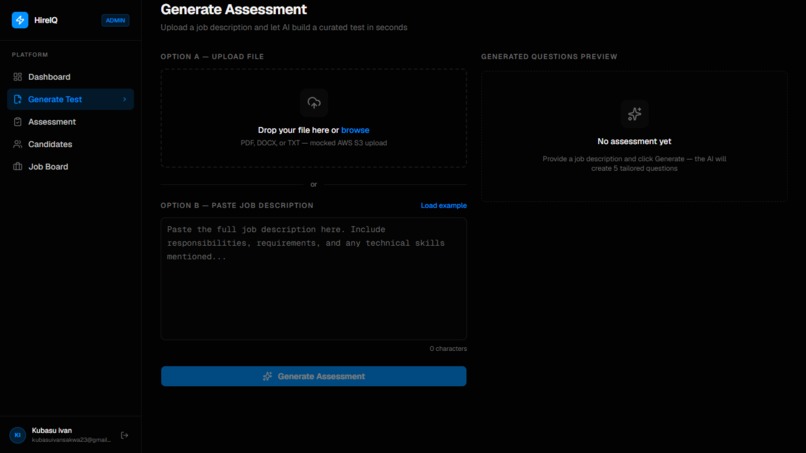The image size is (806, 453).
Task: Click the 'Generate Assessment' page heading
Action: click(x=233, y=9)
